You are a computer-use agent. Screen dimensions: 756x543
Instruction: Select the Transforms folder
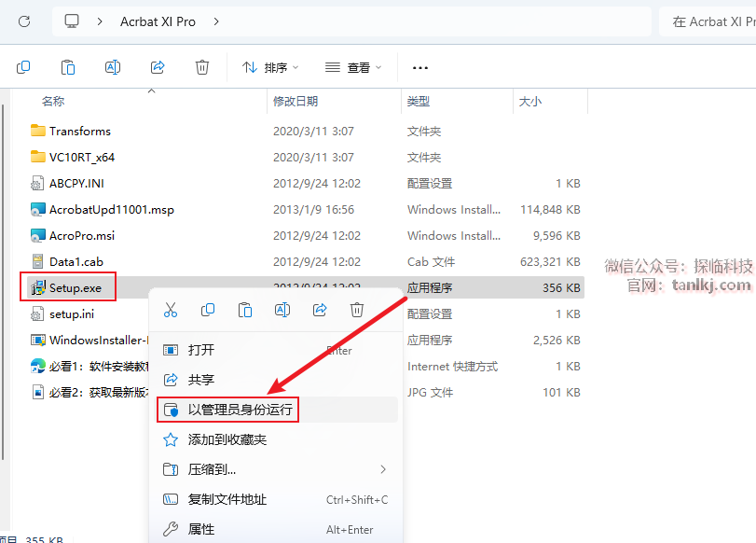click(x=79, y=132)
